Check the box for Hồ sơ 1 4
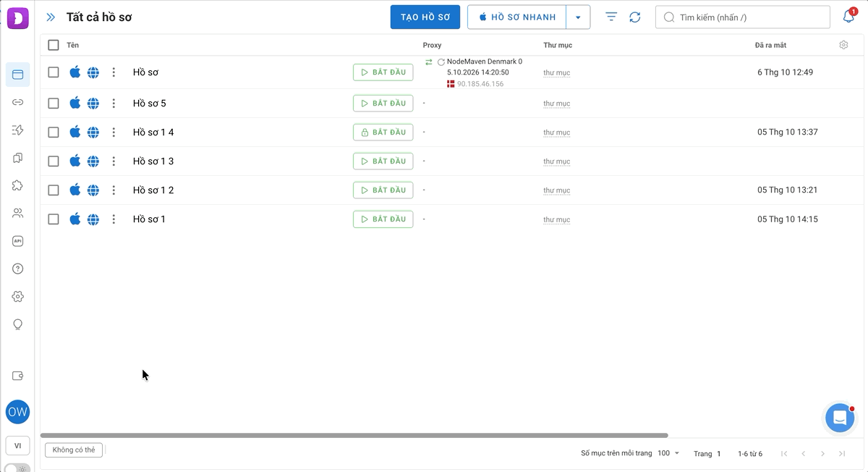This screenshot has width=868, height=472. pyautogui.click(x=54, y=132)
